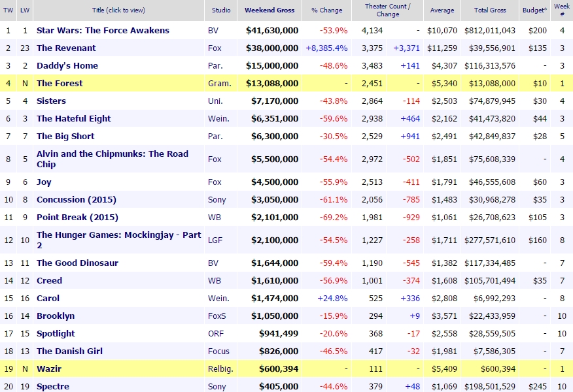Open Creed movie page
The image size is (573, 392).
point(49,281)
